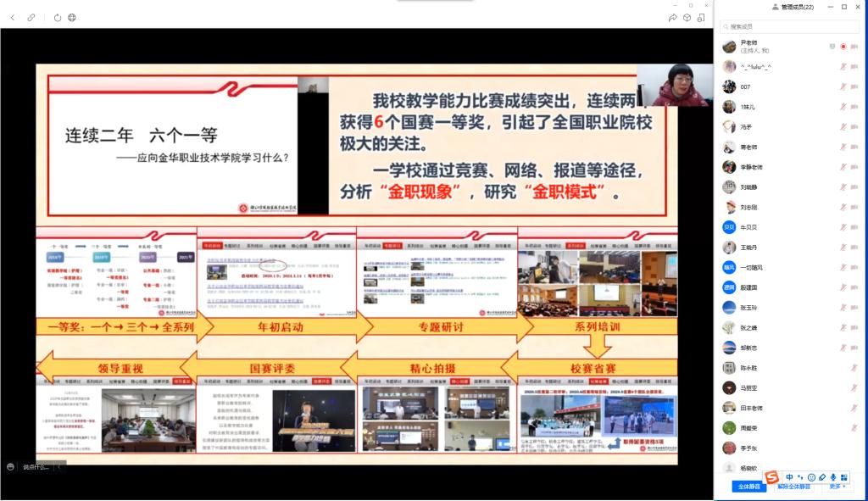The image size is (868, 501).
Task: Toggle the host's red microphone indicator
Action: coord(843,46)
